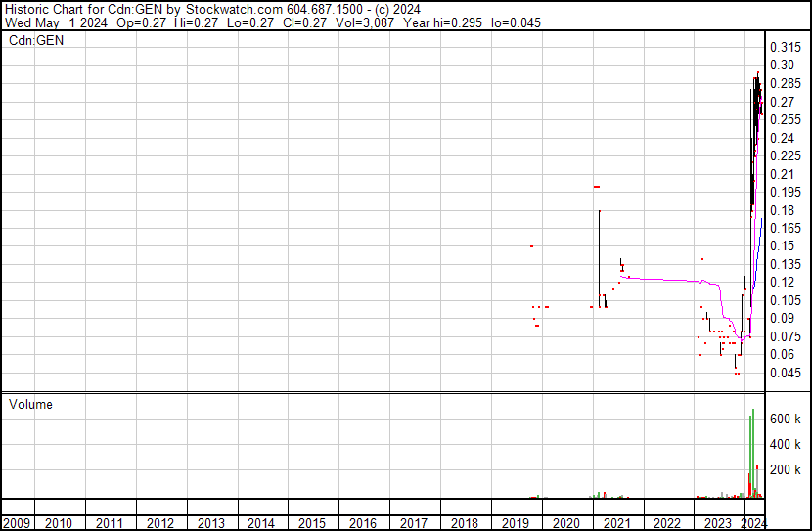Click the 0.06 price axis label

782,355
